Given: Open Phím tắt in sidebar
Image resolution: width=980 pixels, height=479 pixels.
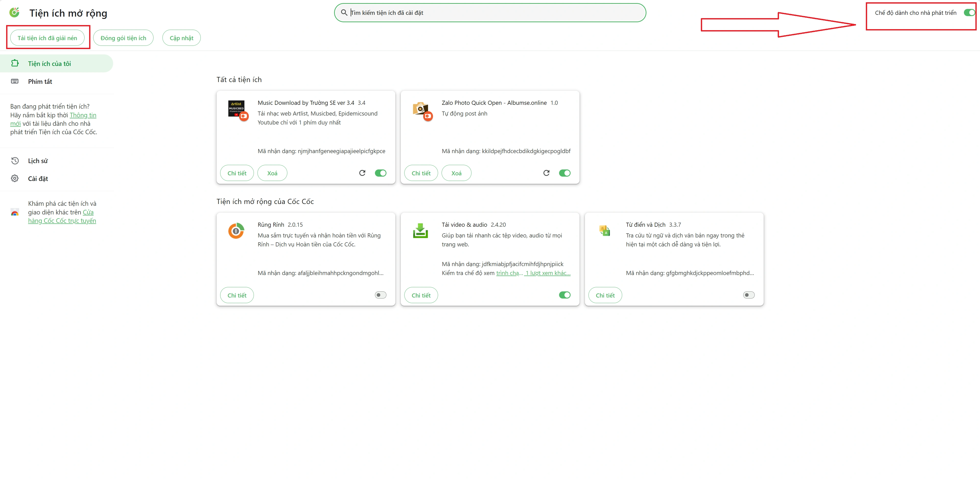Looking at the screenshot, I should (40, 82).
